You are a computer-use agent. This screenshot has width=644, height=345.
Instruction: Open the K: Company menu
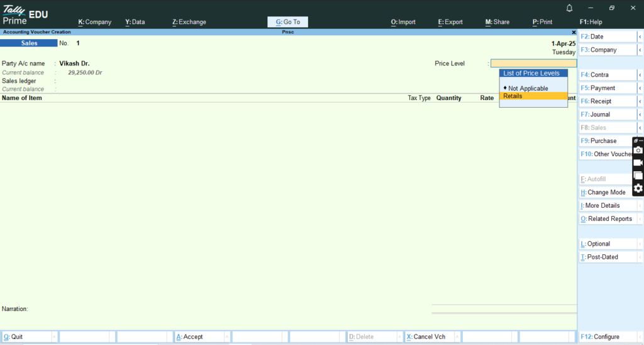(x=95, y=22)
